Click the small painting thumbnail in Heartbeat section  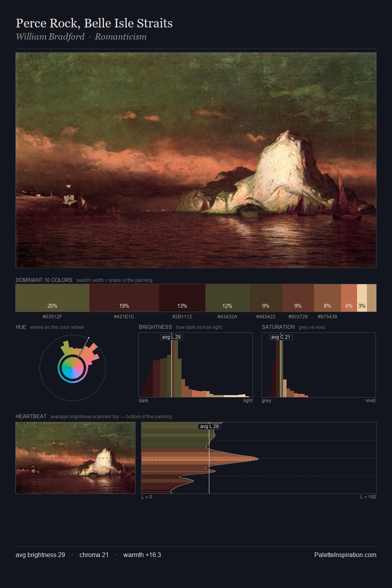[75, 458]
